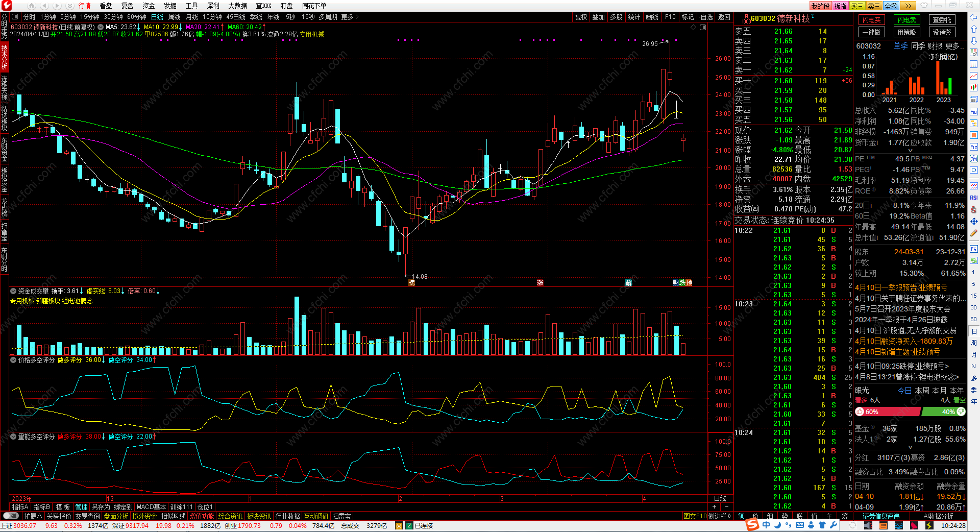Screen dimensions: 980x532
Task: Click the 全撤 quick button
Action: point(891,6)
